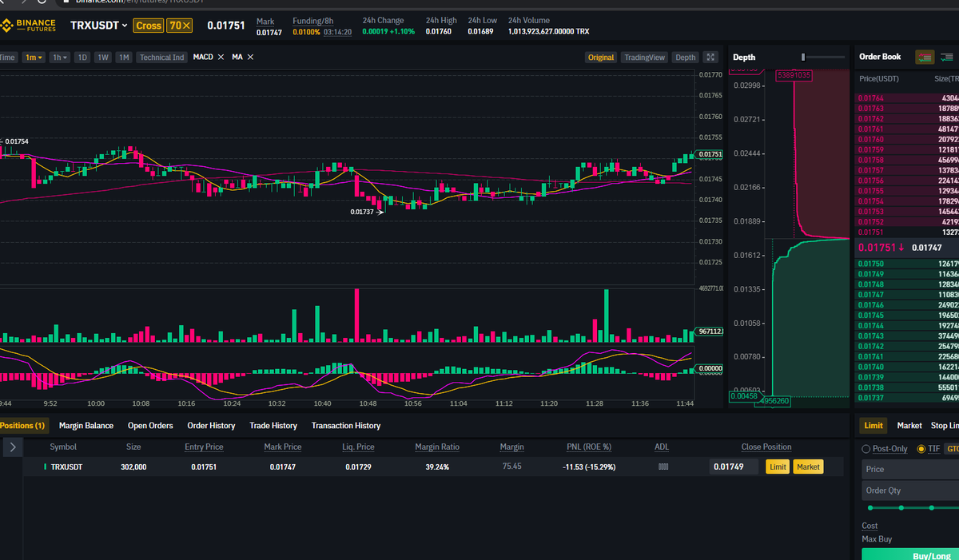
Task: Open the Order History tab
Action: pos(211,426)
